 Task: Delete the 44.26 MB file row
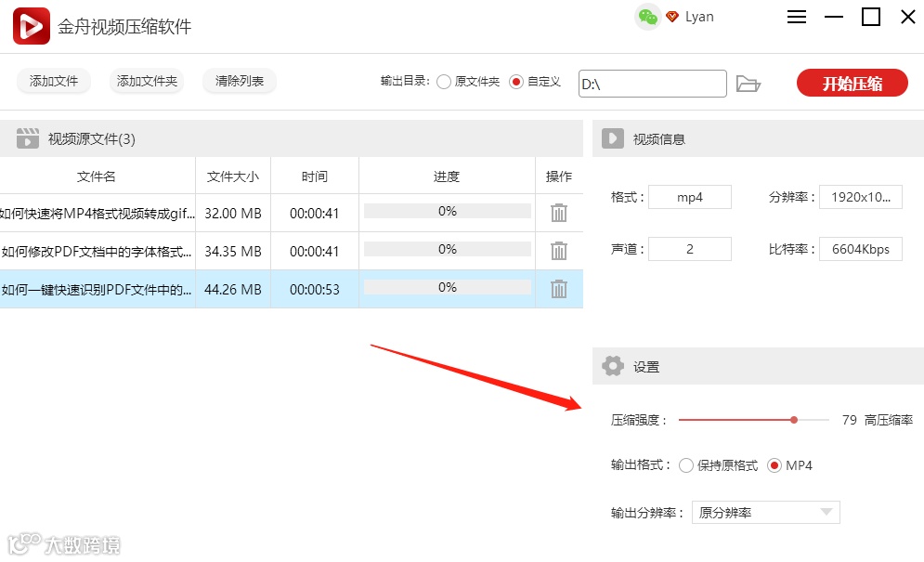click(x=559, y=289)
